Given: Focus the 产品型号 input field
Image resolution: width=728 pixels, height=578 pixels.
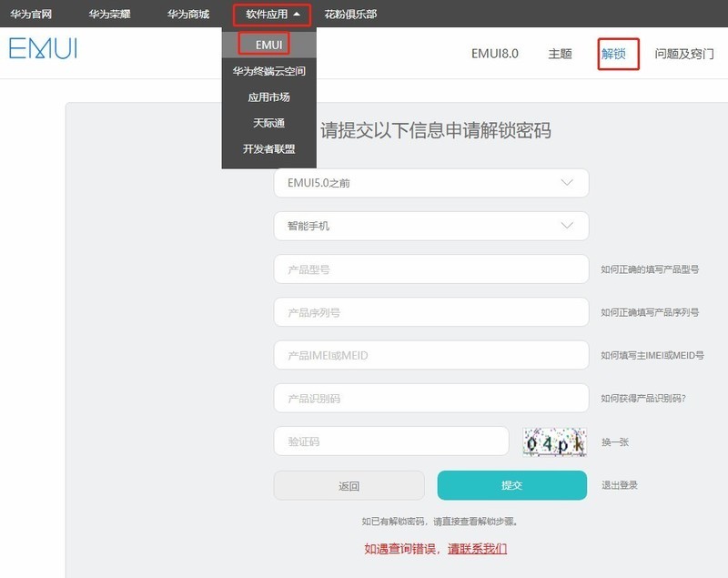Looking at the screenshot, I should pyautogui.click(x=431, y=269).
